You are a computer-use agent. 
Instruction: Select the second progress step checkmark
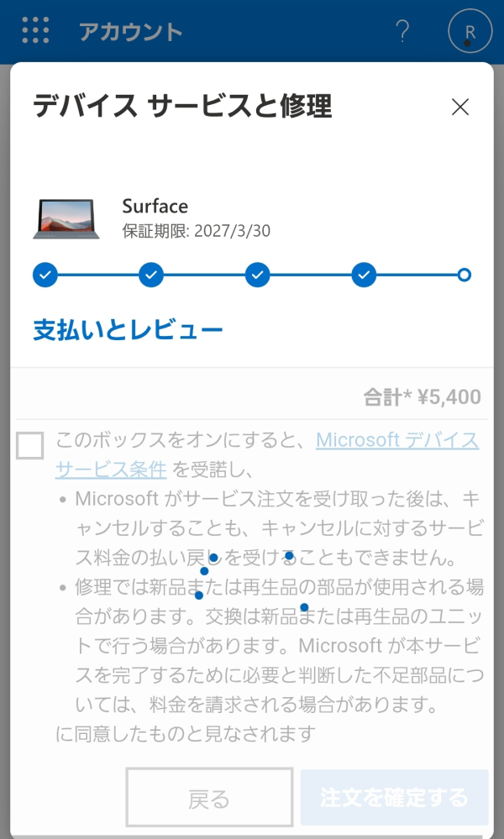tap(150, 275)
